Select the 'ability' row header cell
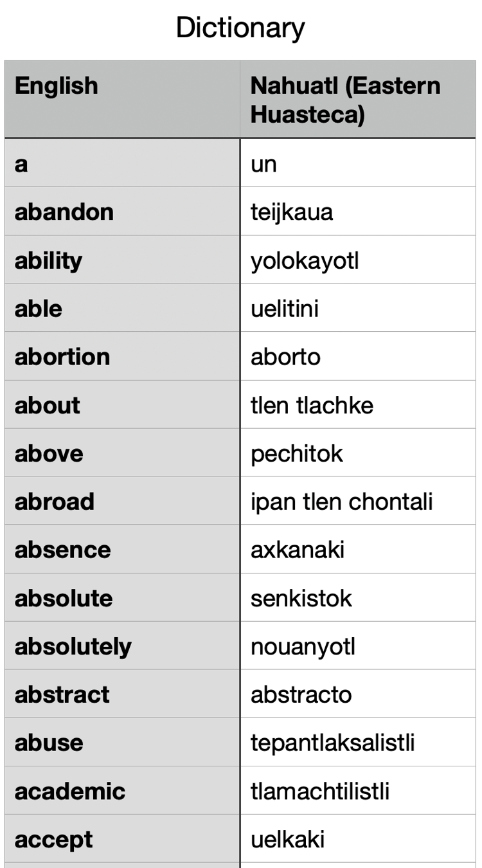 [49, 260]
